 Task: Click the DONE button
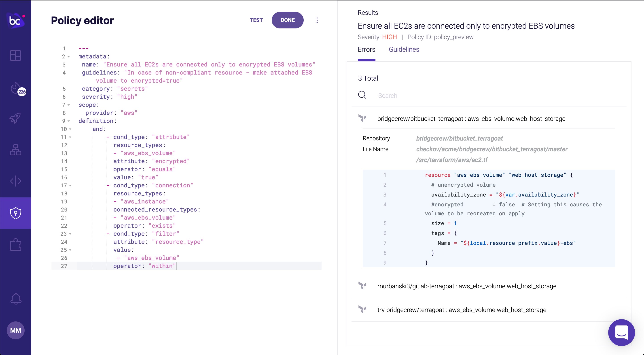[x=288, y=20]
